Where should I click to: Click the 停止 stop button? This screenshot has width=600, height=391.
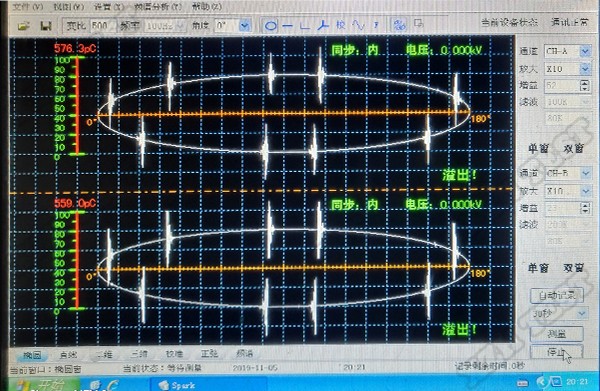coord(557,352)
